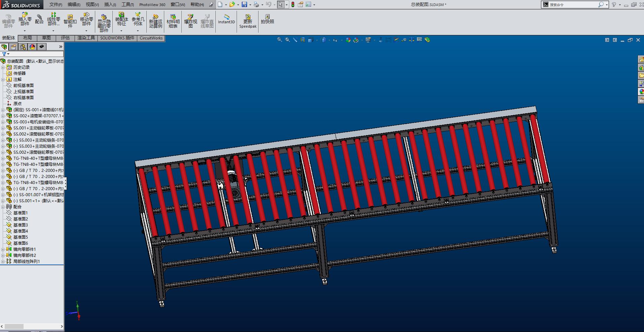Toggle the Instant3D tool

[226, 19]
